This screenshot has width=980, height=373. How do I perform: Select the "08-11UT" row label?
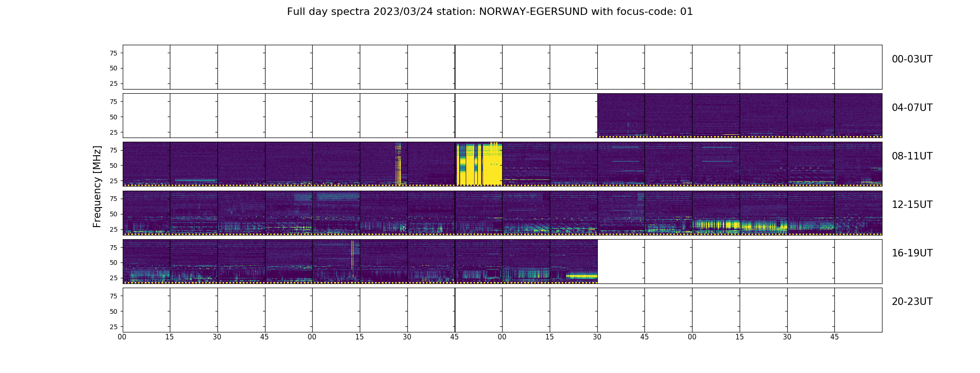[x=912, y=156]
